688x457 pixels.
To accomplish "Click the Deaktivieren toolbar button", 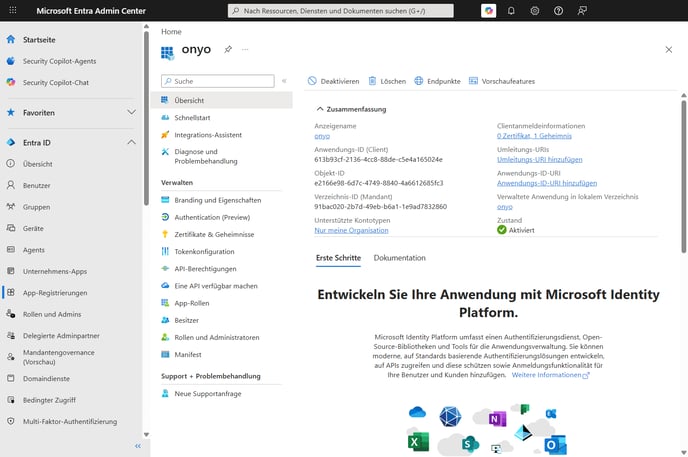I will [333, 81].
